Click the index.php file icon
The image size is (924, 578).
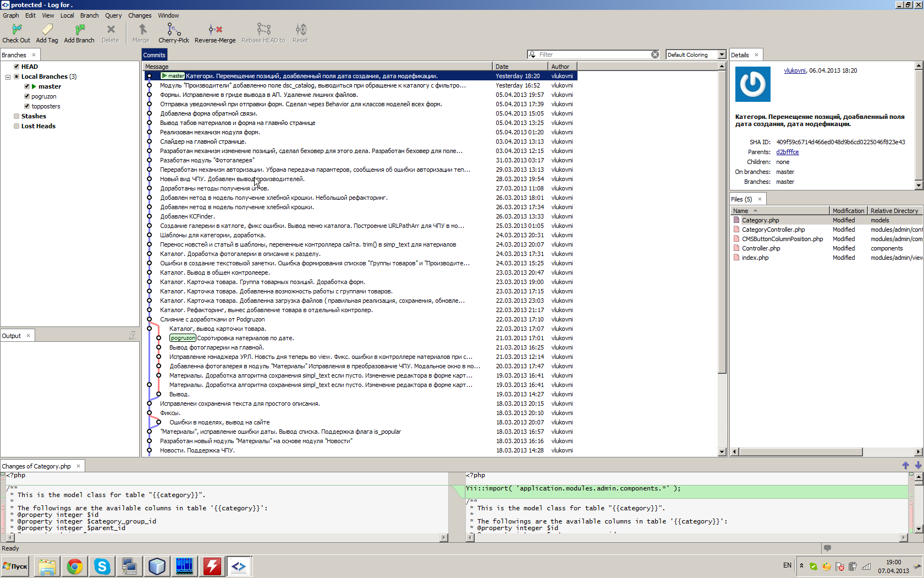pyautogui.click(x=736, y=258)
